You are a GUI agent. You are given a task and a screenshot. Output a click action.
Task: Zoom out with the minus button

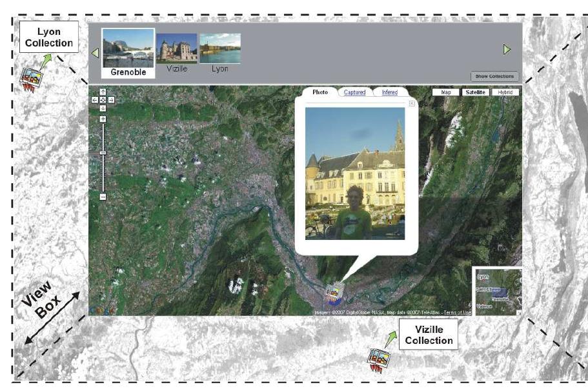tap(103, 197)
